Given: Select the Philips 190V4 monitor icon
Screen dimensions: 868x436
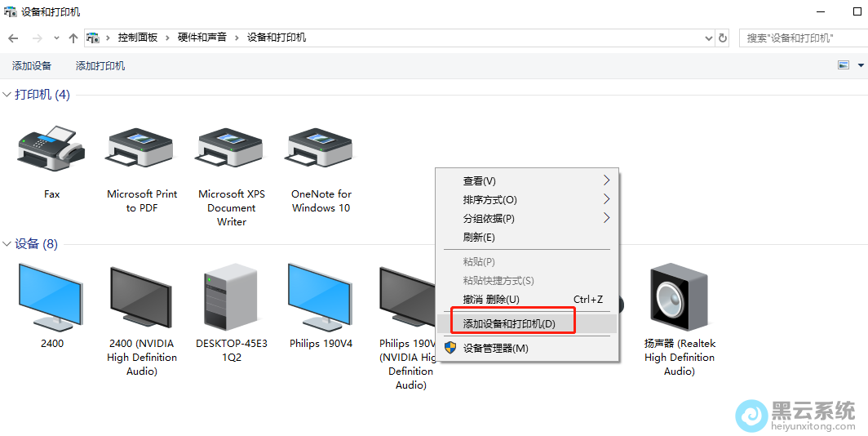Looking at the screenshot, I should click(321, 296).
